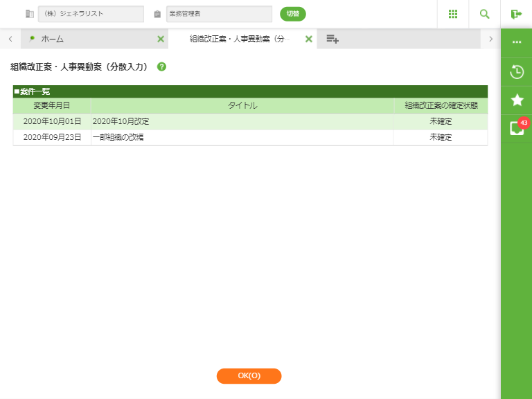The width and height of the screenshot is (532, 399).
Task: Select the 一部組織の改編 title row
Action: click(x=242, y=137)
